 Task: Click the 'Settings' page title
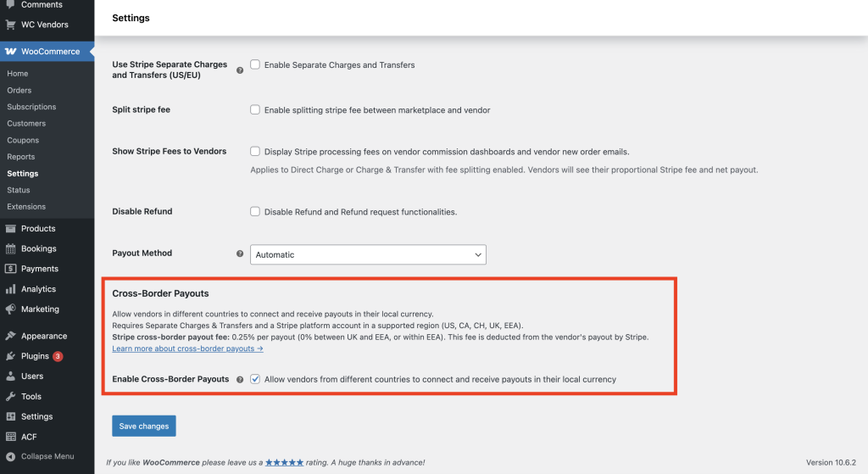click(x=131, y=18)
